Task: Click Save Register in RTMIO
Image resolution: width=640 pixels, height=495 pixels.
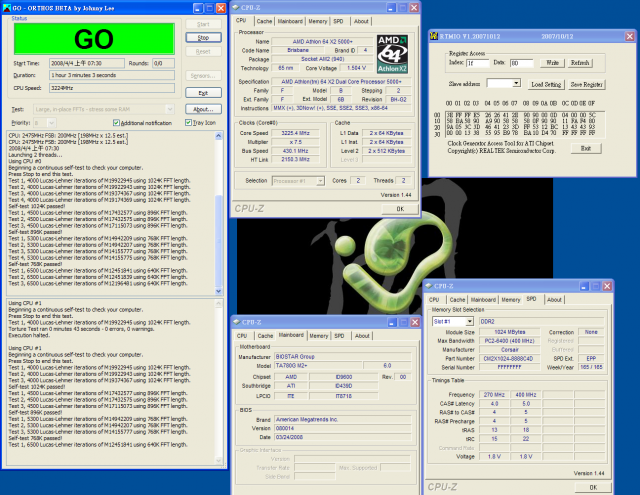Action: click(587, 84)
